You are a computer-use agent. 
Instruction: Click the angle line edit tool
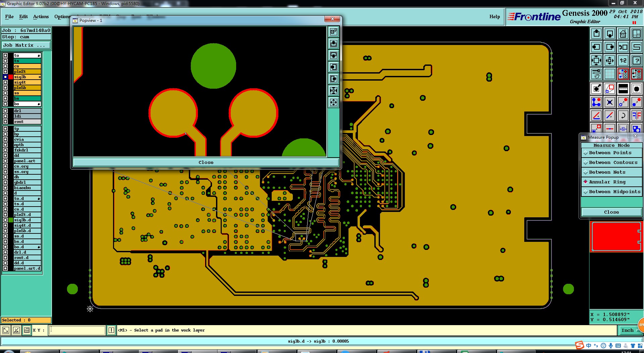[596, 116]
